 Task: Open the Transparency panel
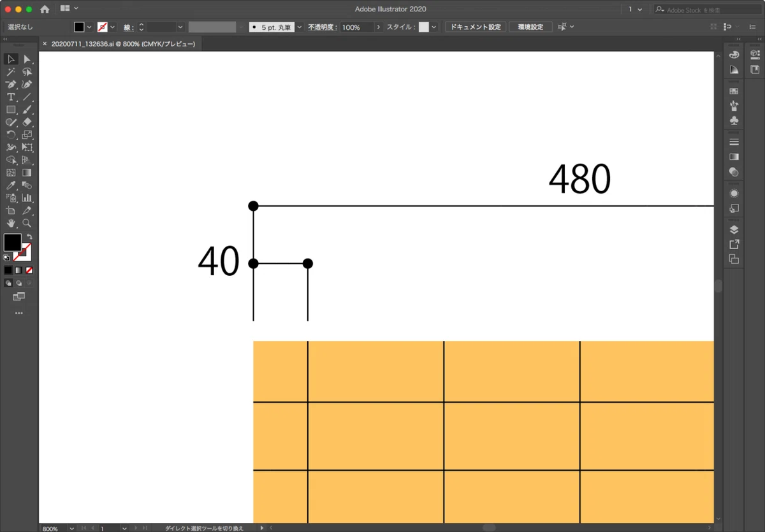[734, 171]
